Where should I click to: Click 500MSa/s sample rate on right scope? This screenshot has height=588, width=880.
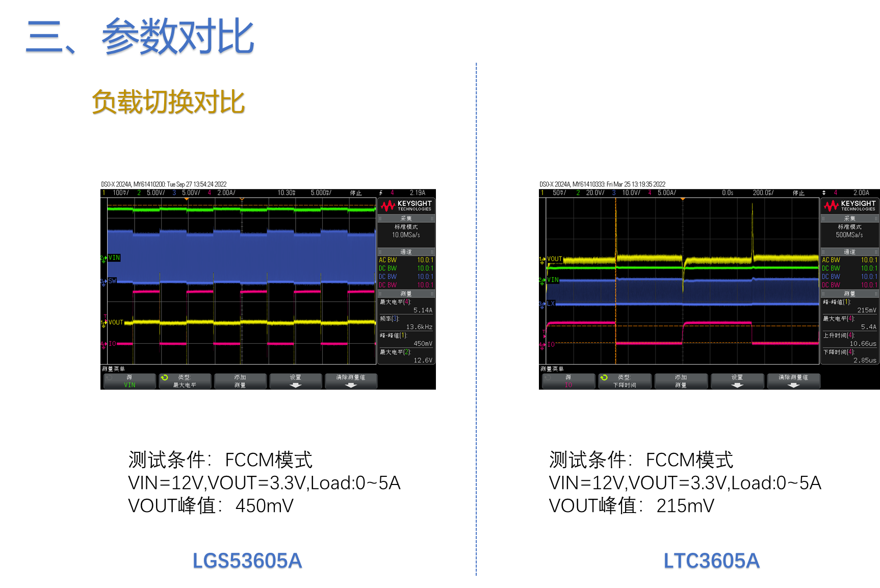pos(849,235)
